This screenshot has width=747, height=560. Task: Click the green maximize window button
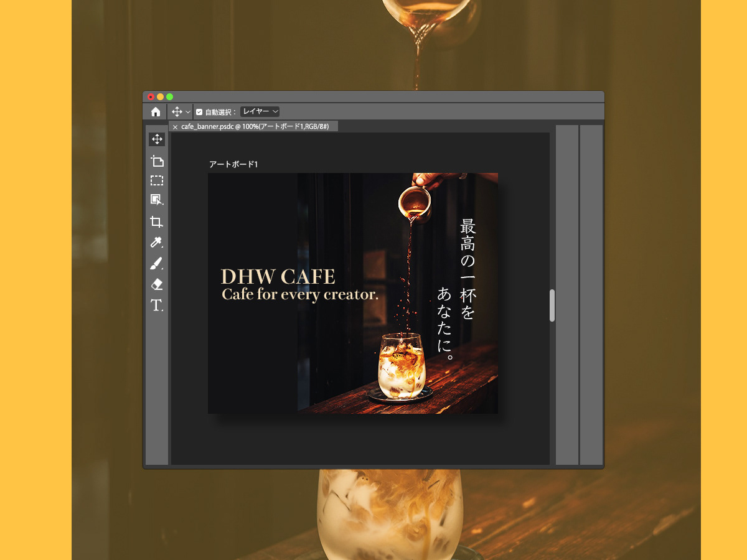click(169, 96)
